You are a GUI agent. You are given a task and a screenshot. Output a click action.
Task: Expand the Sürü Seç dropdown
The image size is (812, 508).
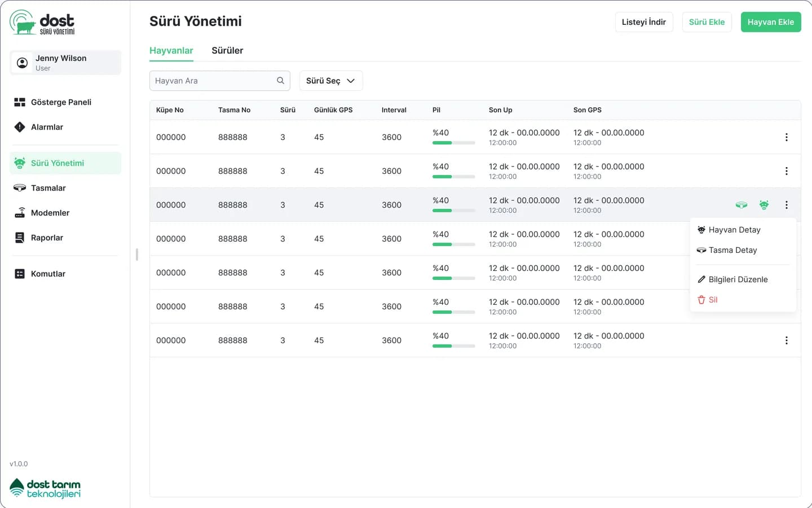pos(331,81)
